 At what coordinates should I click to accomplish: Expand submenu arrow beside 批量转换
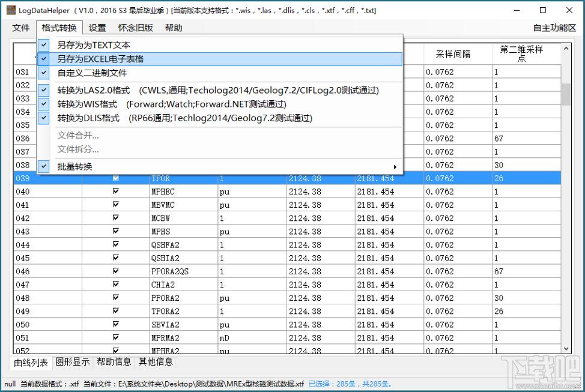pos(395,167)
